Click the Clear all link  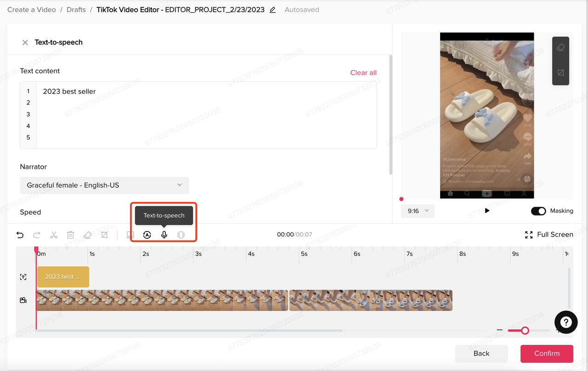[363, 73]
